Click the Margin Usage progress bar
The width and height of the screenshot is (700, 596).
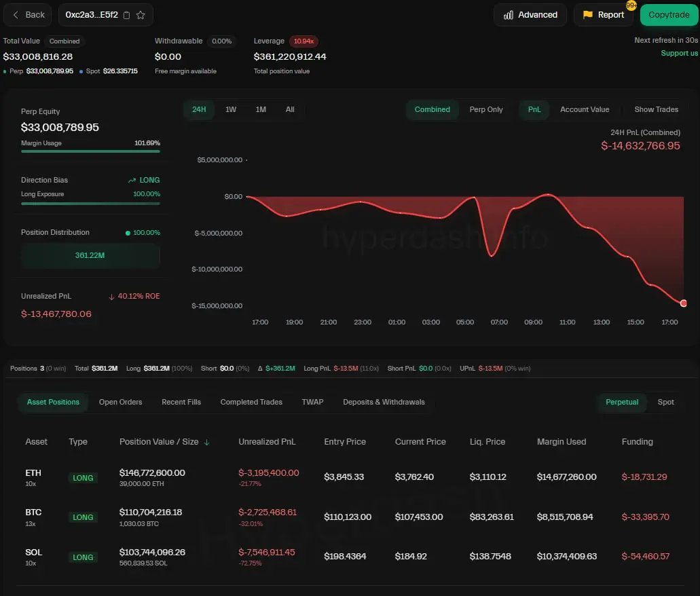coord(90,151)
